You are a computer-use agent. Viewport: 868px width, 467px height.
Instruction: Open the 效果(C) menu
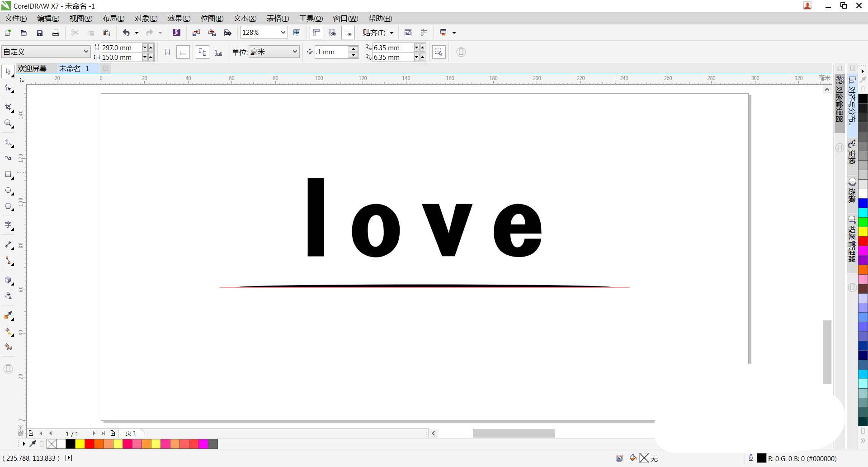[179, 19]
